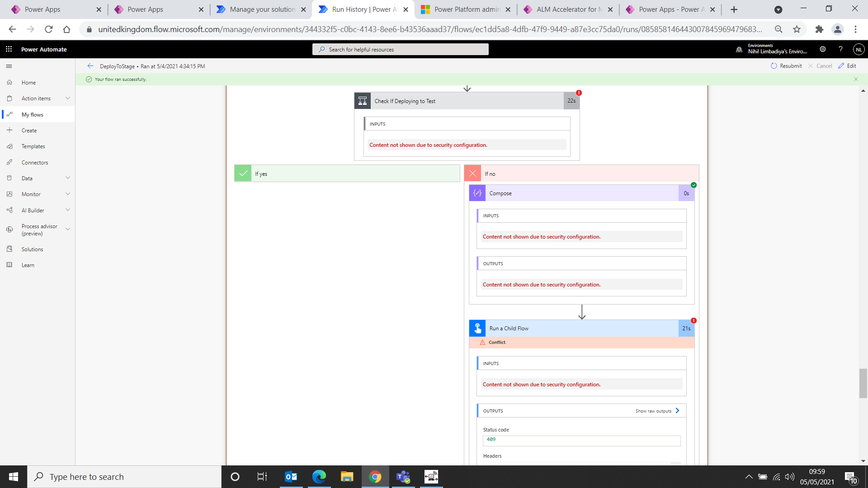Click the Resubmit button

[786, 66]
